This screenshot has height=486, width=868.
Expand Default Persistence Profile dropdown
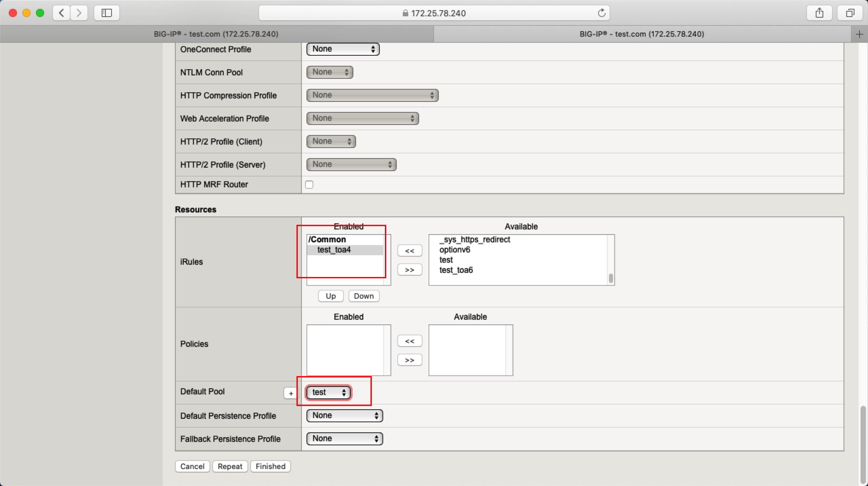[344, 415]
